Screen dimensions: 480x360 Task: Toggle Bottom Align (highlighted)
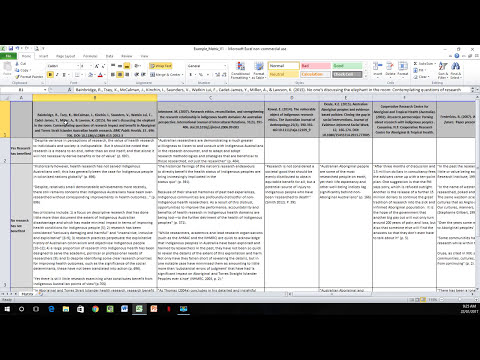127,66
